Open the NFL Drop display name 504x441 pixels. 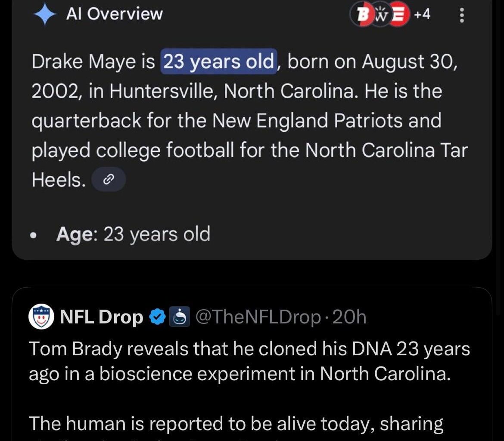point(102,317)
